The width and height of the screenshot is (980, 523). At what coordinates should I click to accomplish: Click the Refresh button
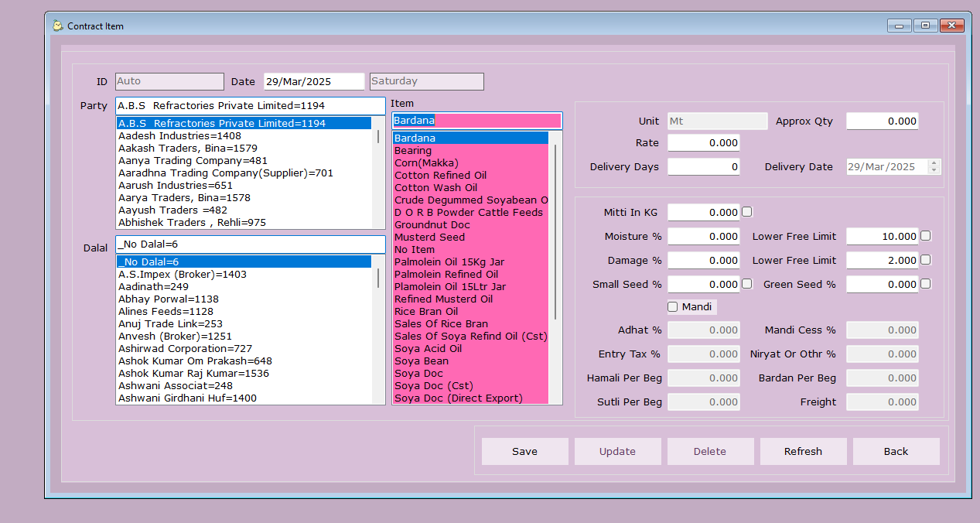tap(804, 452)
